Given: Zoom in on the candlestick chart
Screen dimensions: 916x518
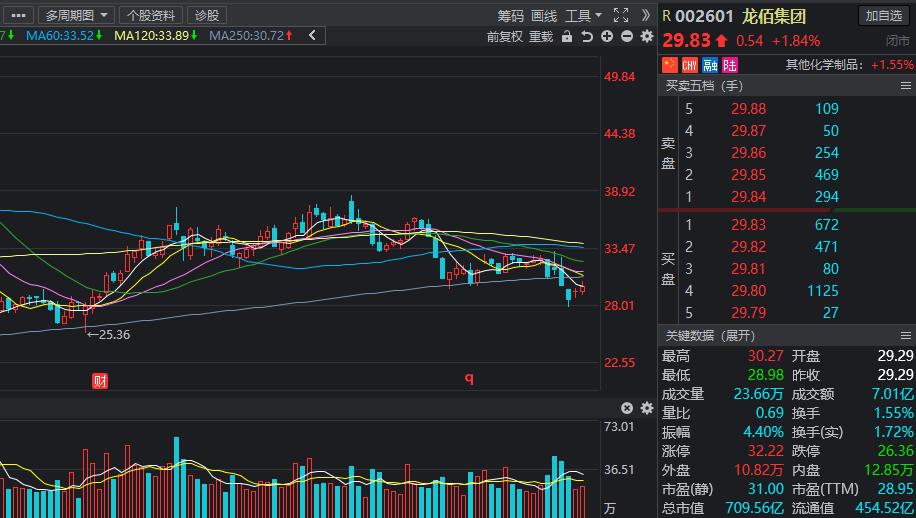Looking at the screenshot, I should pyautogui.click(x=607, y=36).
